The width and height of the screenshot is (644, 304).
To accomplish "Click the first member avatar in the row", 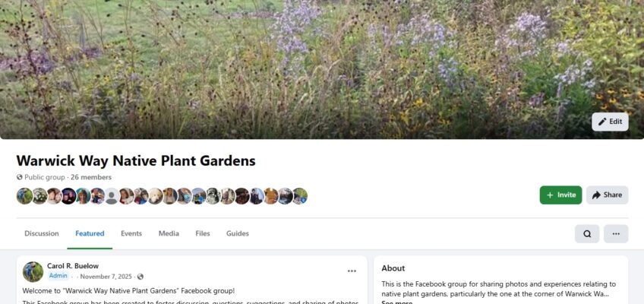I will tap(24, 196).
